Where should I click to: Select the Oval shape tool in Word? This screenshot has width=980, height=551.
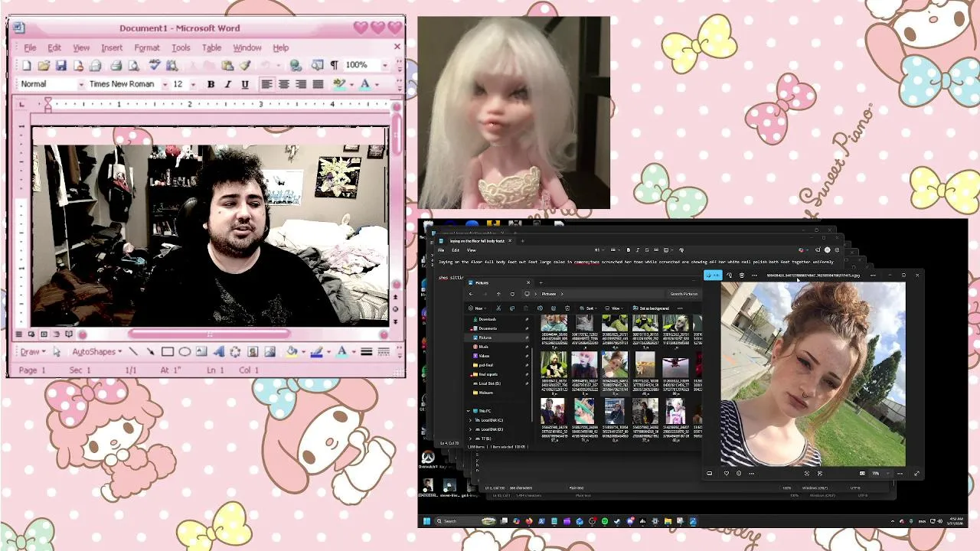pyautogui.click(x=185, y=352)
